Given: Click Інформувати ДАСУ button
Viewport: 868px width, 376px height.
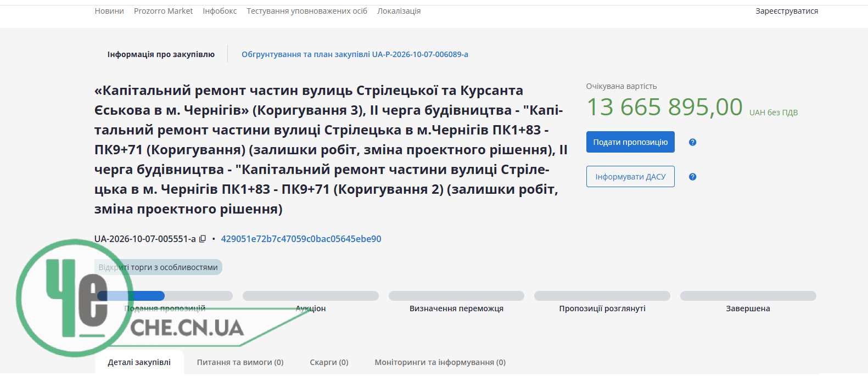Looking at the screenshot, I should point(630,177).
